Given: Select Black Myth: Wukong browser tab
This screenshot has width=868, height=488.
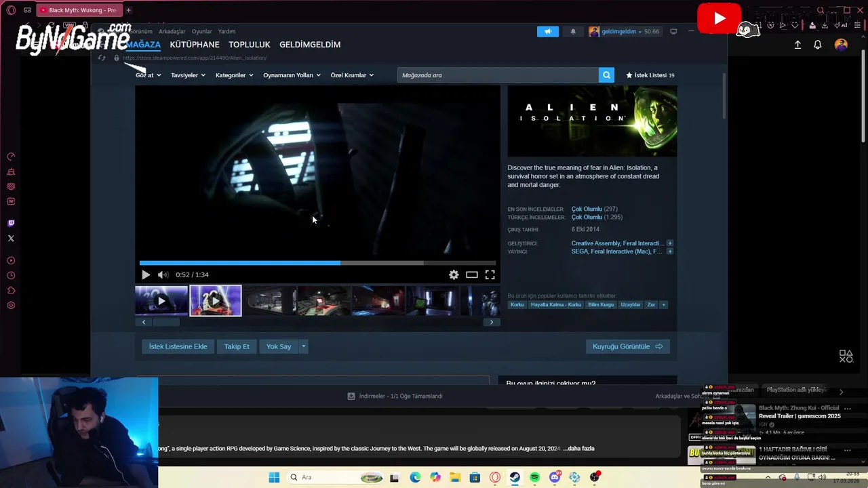Looking at the screenshot, I should 79,10.
